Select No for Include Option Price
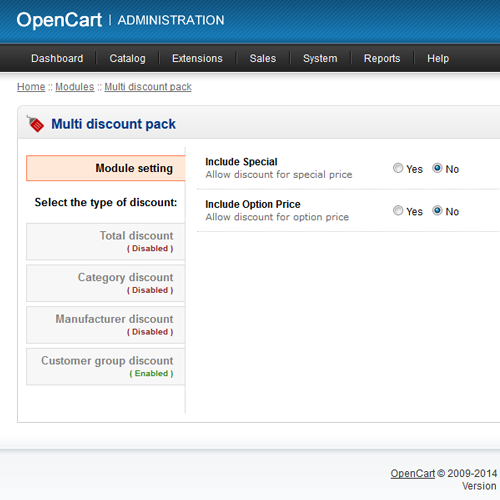 [x=437, y=210]
